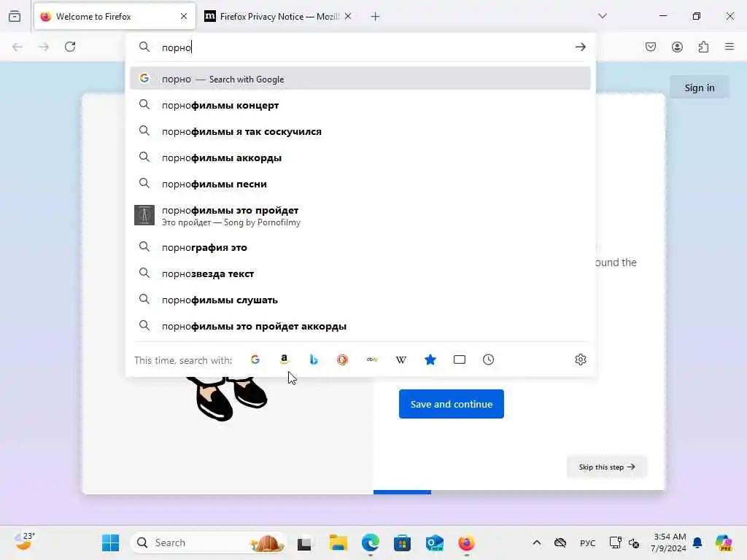Search bookmarks using the star icon
Viewport: 747px width, 560px height.
430,359
